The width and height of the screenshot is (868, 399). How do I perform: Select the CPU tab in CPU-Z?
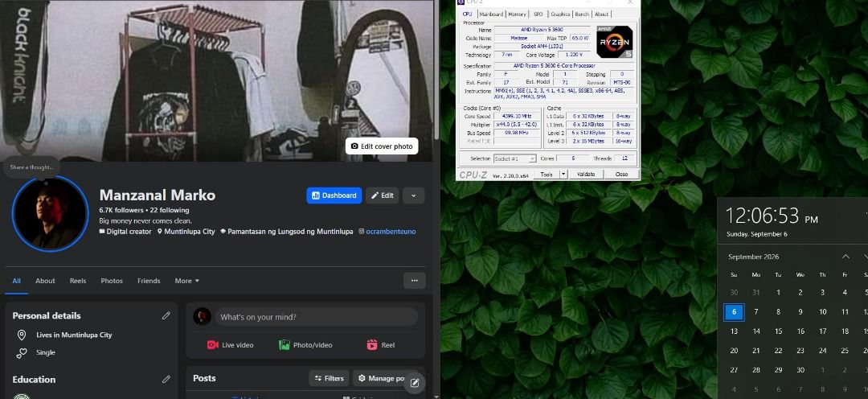467,14
